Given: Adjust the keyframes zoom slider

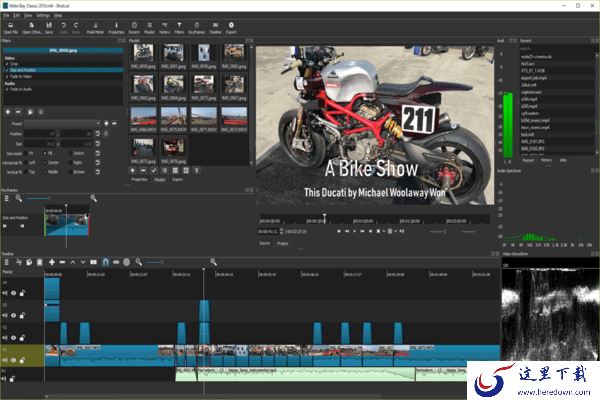Looking at the screenshot, I should pos(38,198).
